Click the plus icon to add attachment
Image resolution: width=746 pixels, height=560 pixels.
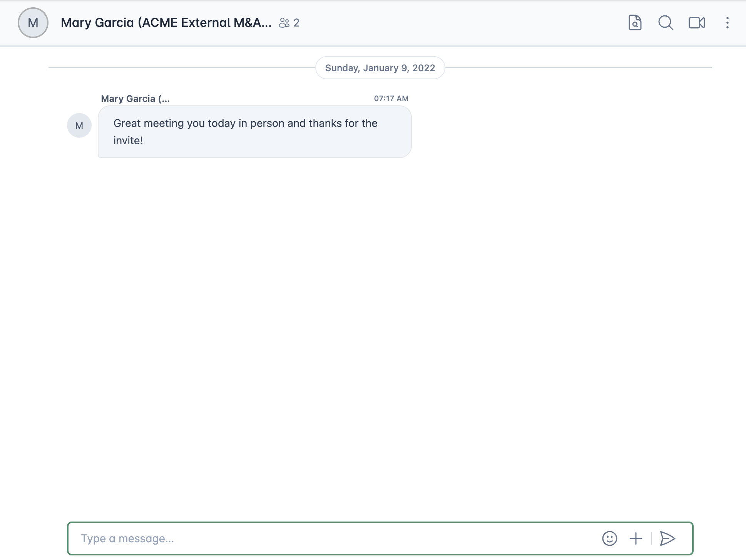tap(636, 538)
